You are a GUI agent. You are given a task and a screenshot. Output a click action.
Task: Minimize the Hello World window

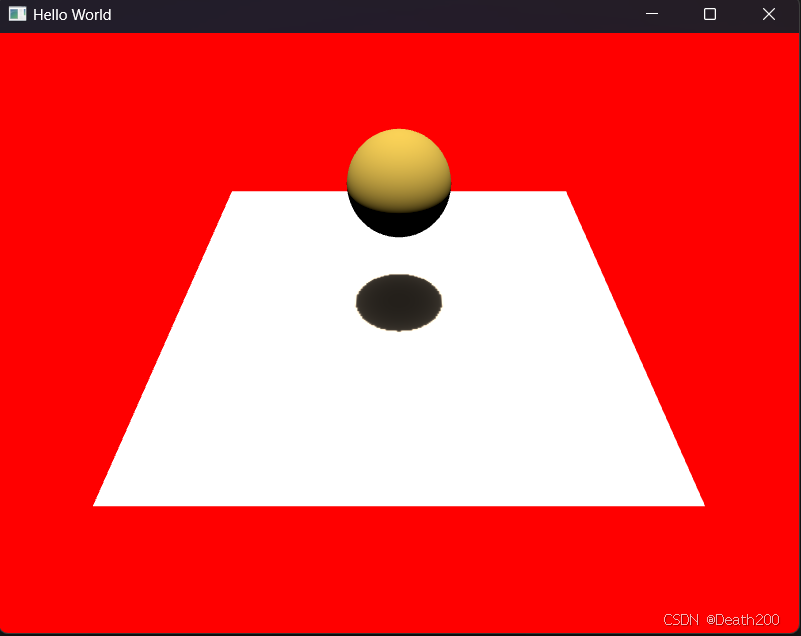click(651, 14)
